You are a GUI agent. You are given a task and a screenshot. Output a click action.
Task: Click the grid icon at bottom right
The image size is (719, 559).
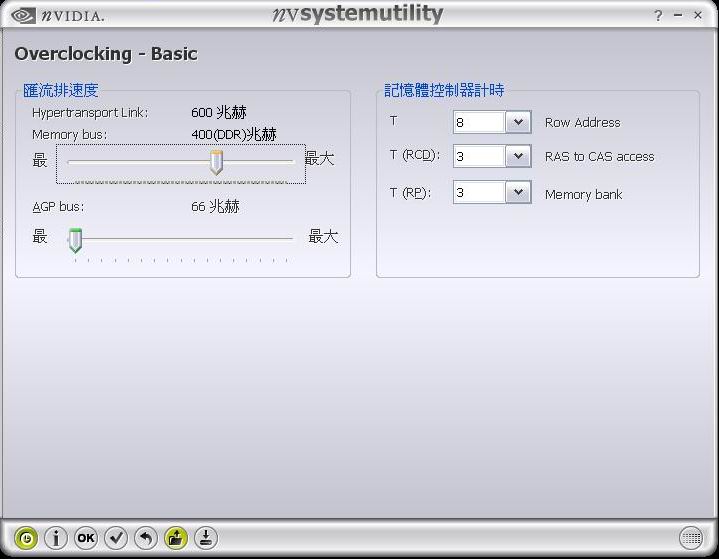tap(691, 537)
